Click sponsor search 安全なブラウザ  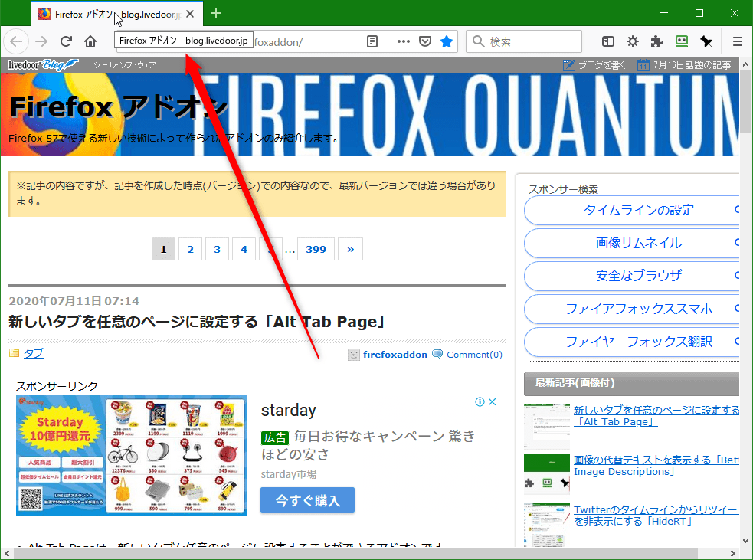tap(638, 276)
